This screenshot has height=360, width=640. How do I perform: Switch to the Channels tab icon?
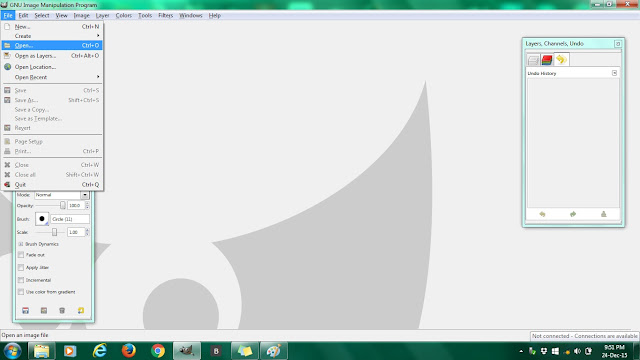547,60
